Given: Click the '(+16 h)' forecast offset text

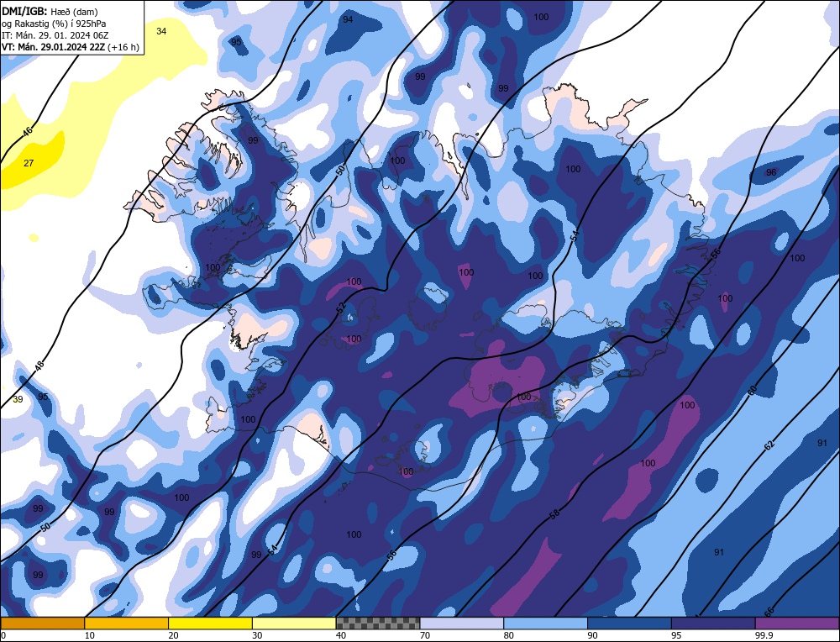Looking at the screenshot, I should pos(123,47).
